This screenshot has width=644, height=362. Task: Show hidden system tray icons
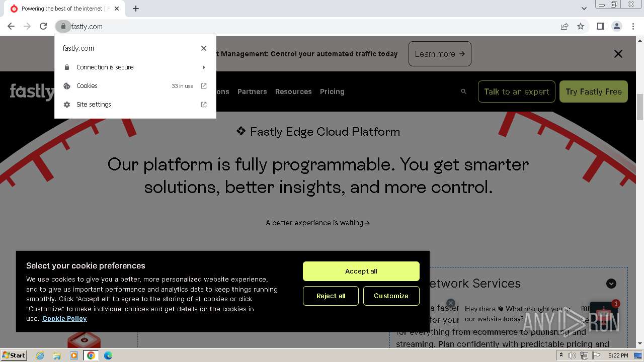click(x=561, y=355)
